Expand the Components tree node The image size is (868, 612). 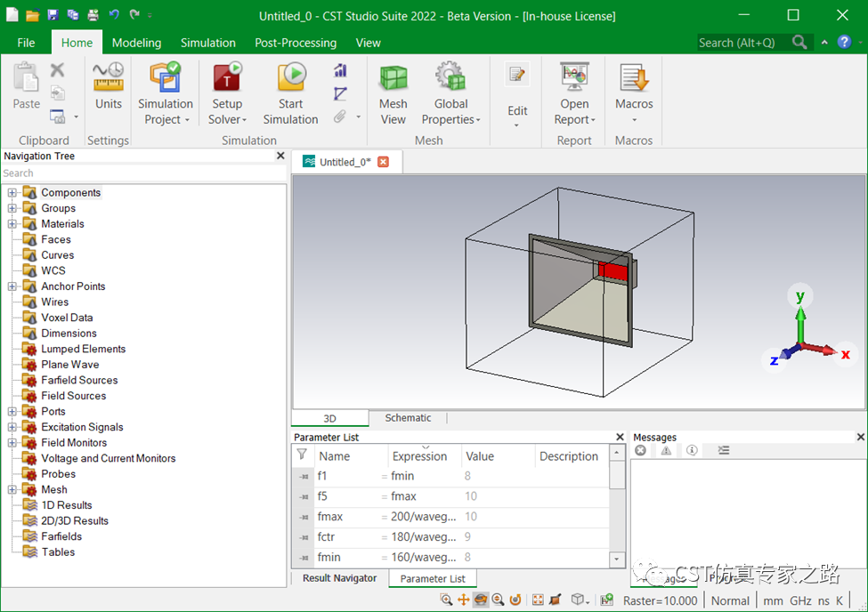12,192
